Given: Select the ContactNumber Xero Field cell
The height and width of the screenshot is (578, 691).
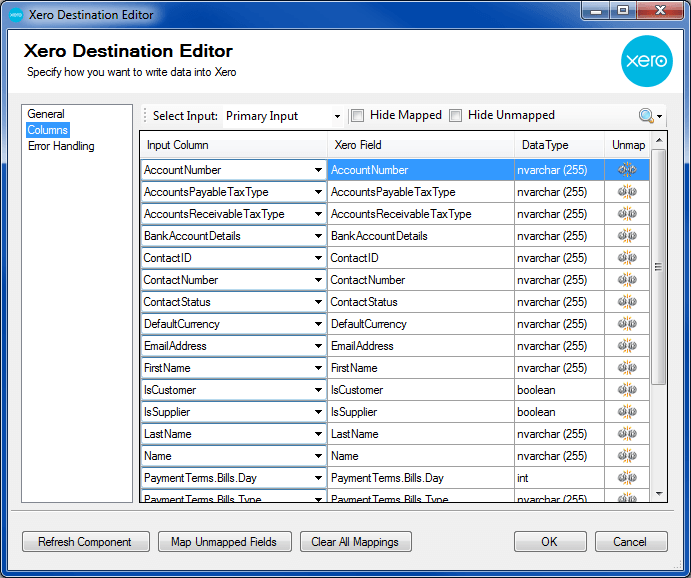Looking at the screenshot, I should point(421,280).
